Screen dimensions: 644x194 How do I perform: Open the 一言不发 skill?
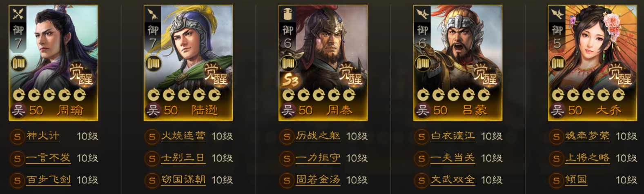pyautogui.click(x=48, y=158)
